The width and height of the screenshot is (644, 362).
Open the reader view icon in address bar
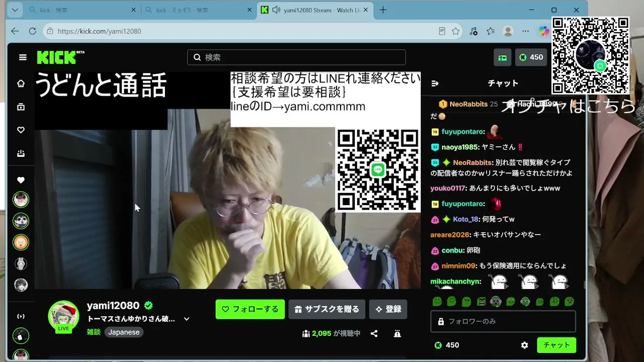click(x=442, y=31)
